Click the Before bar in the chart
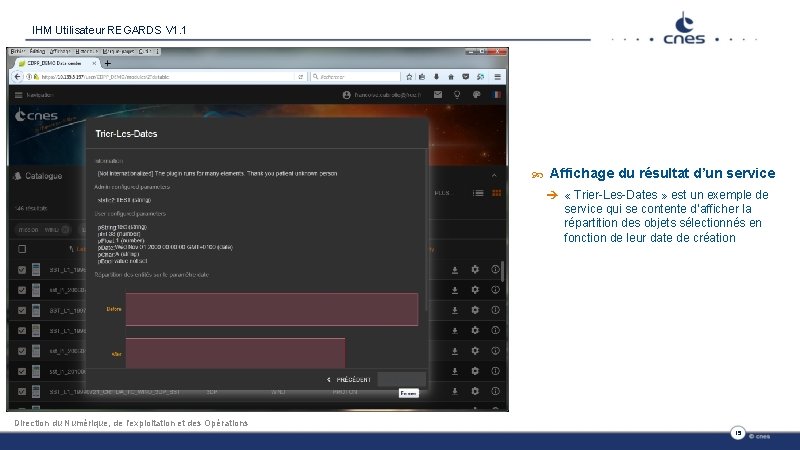Viewport: 800px width, 450px height. click(x=272, y=309)
